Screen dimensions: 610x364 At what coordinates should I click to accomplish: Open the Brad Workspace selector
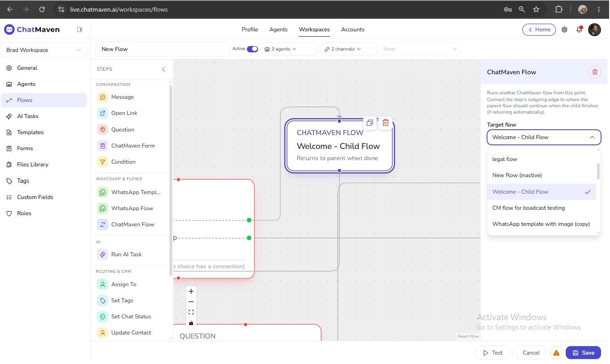click(x=44, y=50)
